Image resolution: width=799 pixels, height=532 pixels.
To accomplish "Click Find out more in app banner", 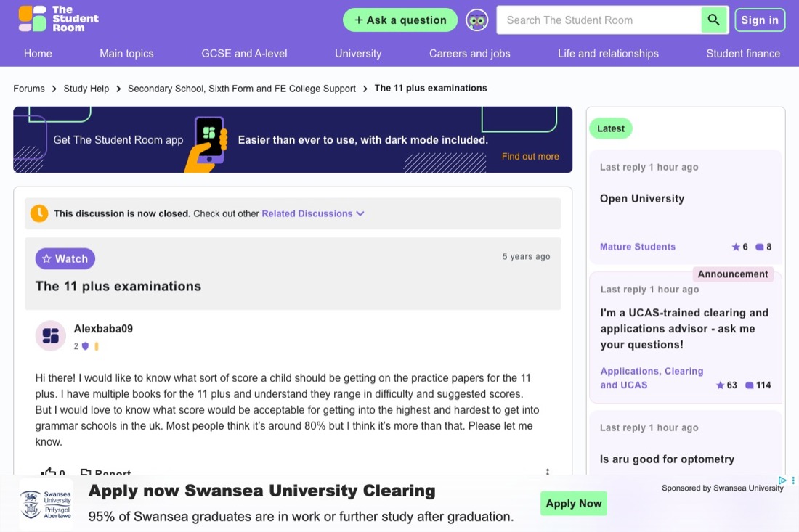I will (x=530, y=157).
